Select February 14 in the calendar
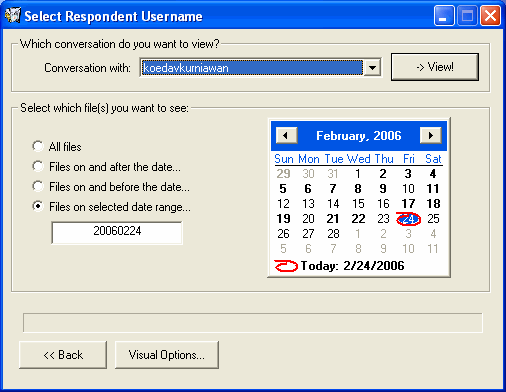Viewport: 506px width, 392px height. point(333,204)
